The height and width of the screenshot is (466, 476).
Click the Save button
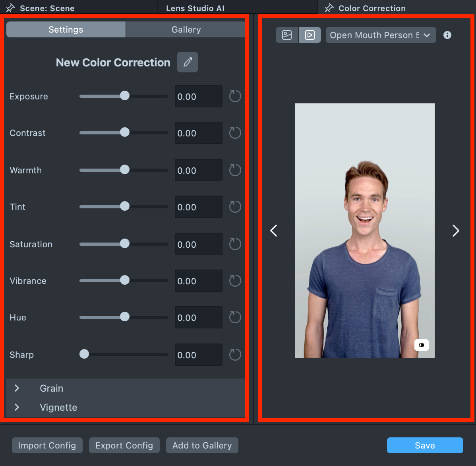point(425,445)
